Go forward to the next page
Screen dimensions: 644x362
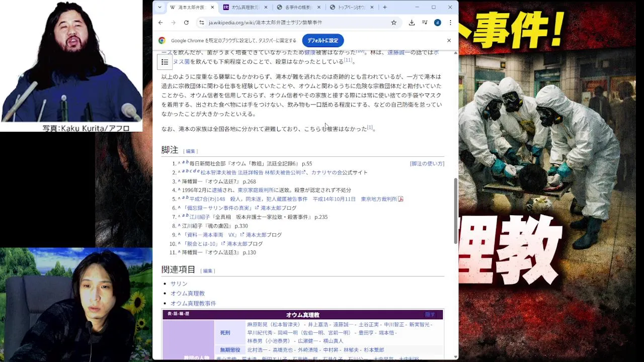173,23
